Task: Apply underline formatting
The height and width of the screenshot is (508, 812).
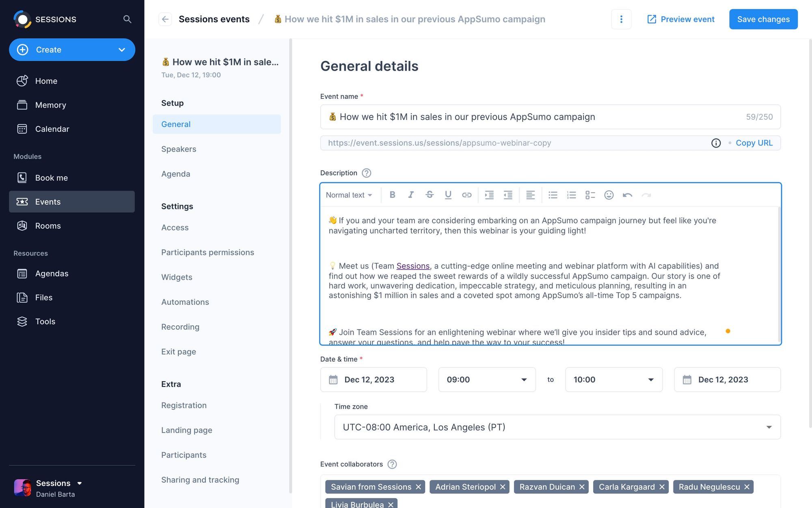Action: tap(448, 195)
